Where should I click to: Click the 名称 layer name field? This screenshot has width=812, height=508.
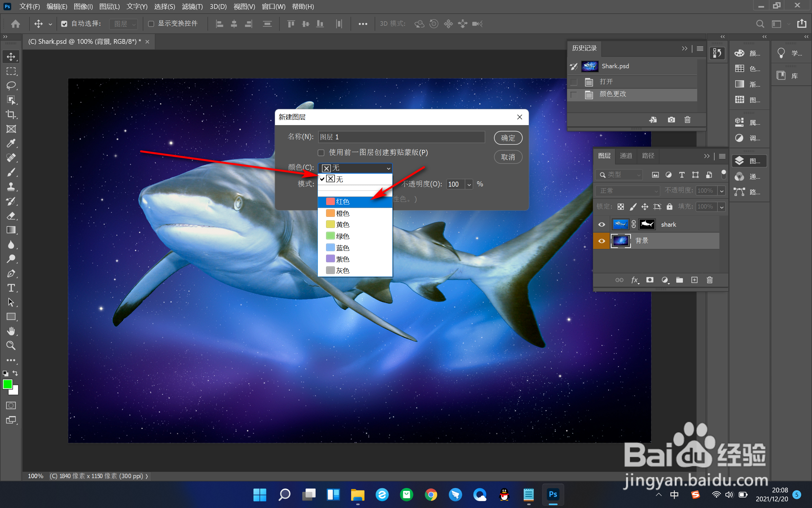(401, 137)
